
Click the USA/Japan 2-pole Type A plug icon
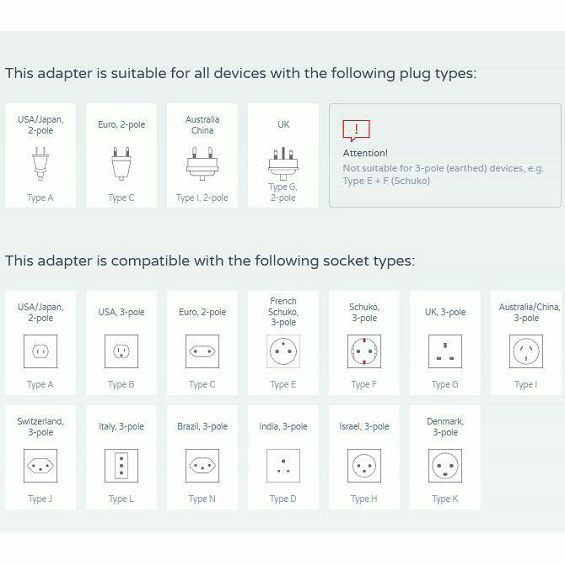coord(40,164)
